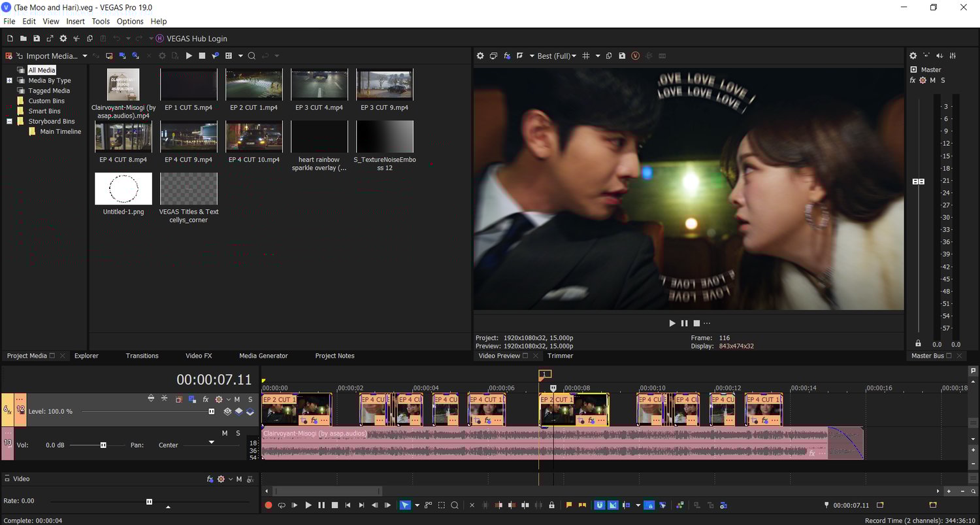Play the video preview
Viewport: 980px width, 525px height.
click(672, 323)
